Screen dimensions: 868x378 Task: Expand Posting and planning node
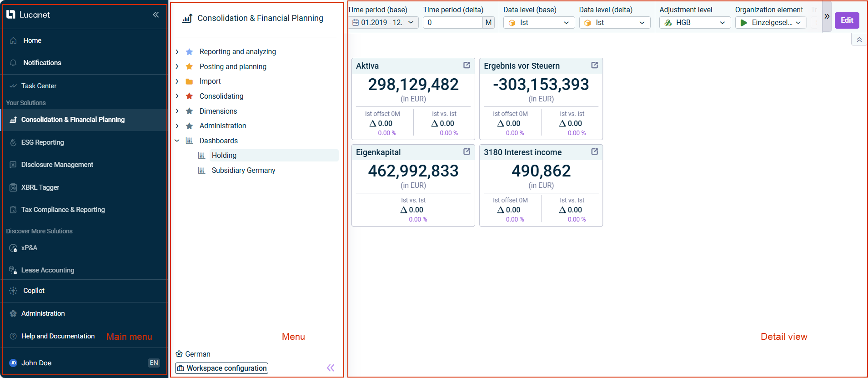[x=177, y=66]
